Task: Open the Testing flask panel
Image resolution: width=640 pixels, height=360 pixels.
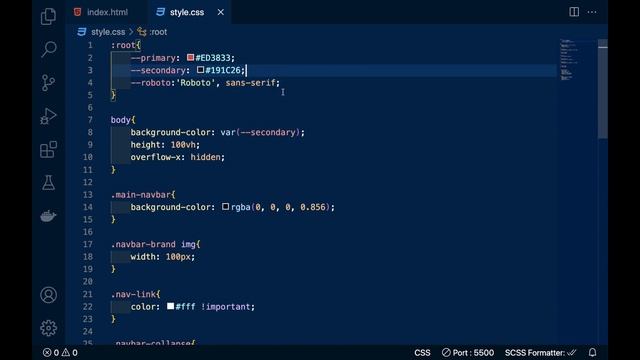Action: 48,182
